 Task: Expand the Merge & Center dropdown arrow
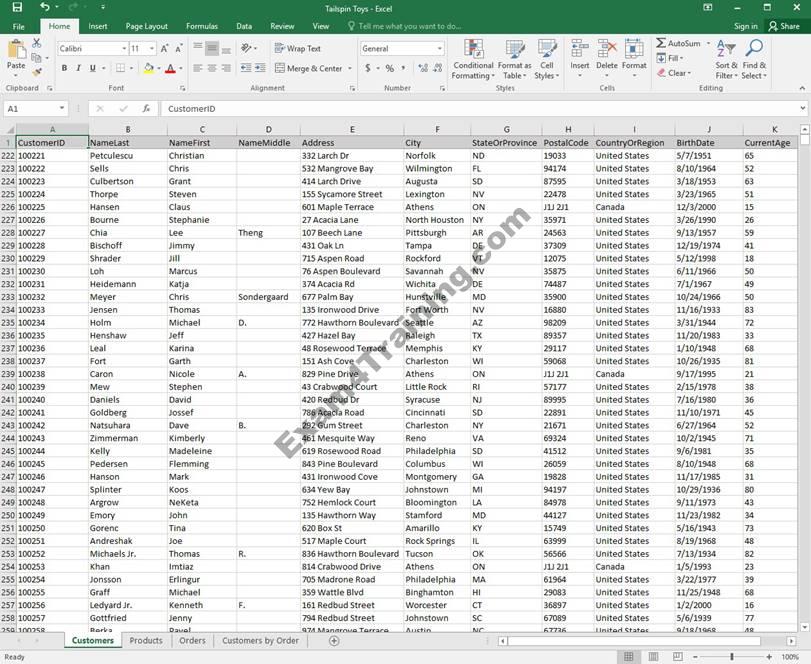pyautogui.click(x=350, y=69)
